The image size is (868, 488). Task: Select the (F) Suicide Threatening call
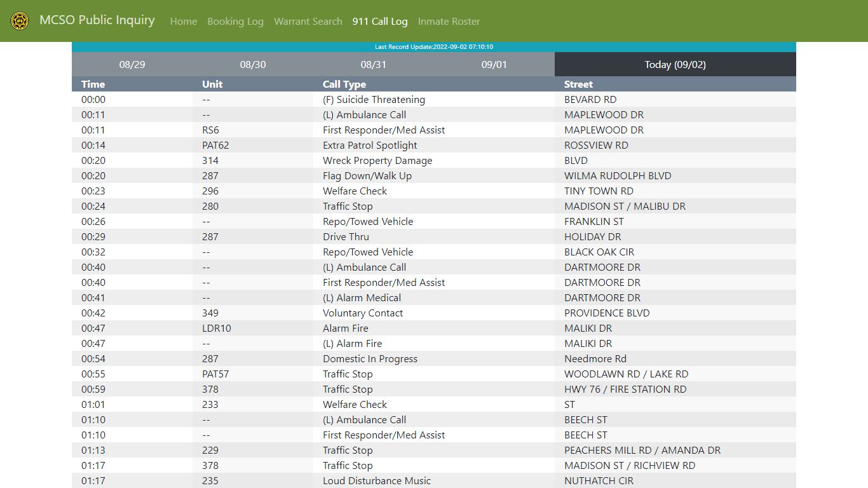click(434, 99)
